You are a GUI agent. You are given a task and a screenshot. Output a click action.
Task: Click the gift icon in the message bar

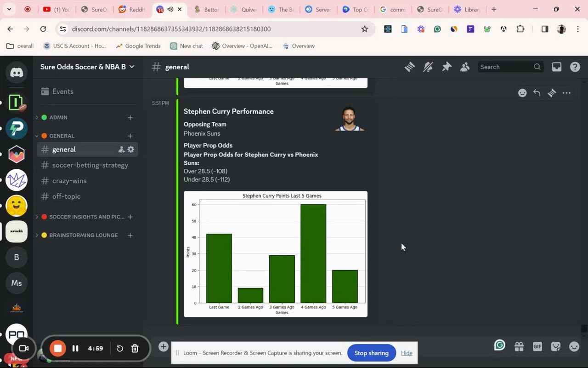coord(519,346)
